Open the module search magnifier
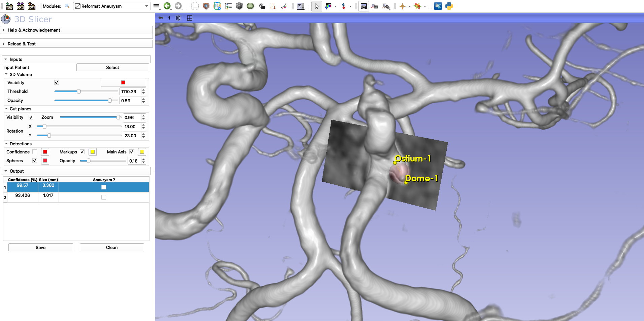644x321 pixels. tap(67, 6)
